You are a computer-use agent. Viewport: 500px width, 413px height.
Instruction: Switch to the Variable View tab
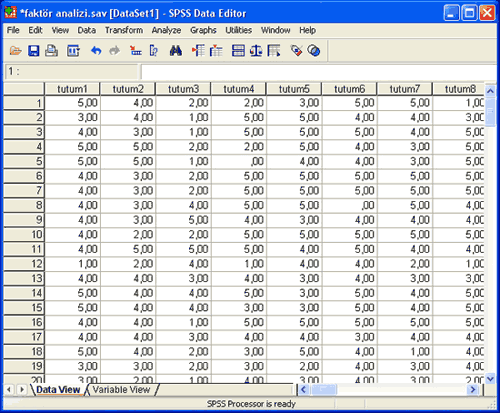click(x=121, y=390)
